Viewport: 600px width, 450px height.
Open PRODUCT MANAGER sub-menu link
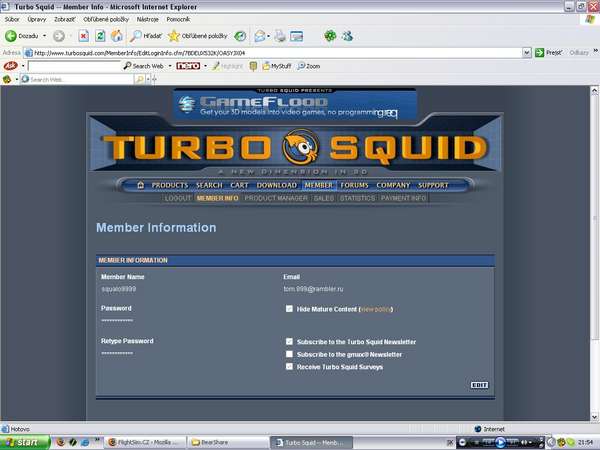(276, 198)
